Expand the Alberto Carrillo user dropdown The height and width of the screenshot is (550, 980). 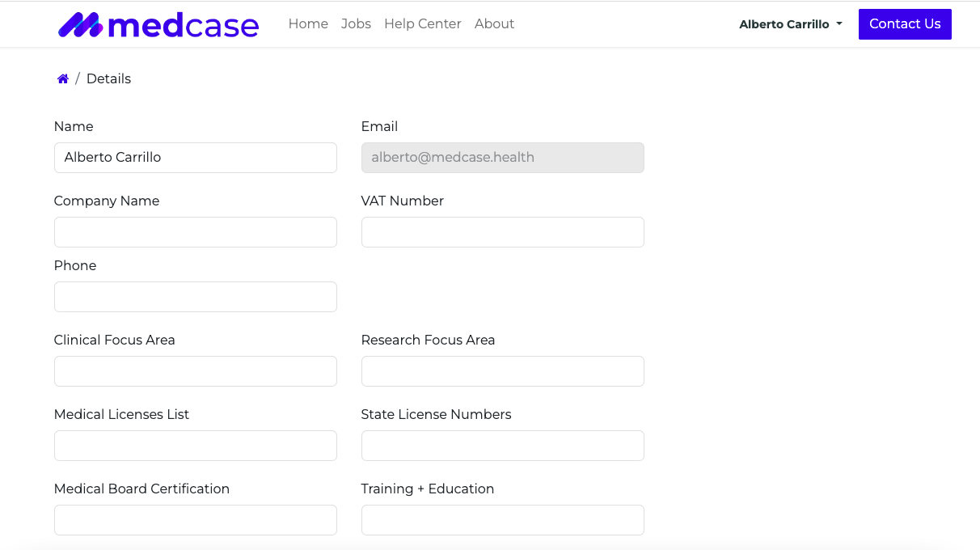pyautogui.click(x=791, y=24)
